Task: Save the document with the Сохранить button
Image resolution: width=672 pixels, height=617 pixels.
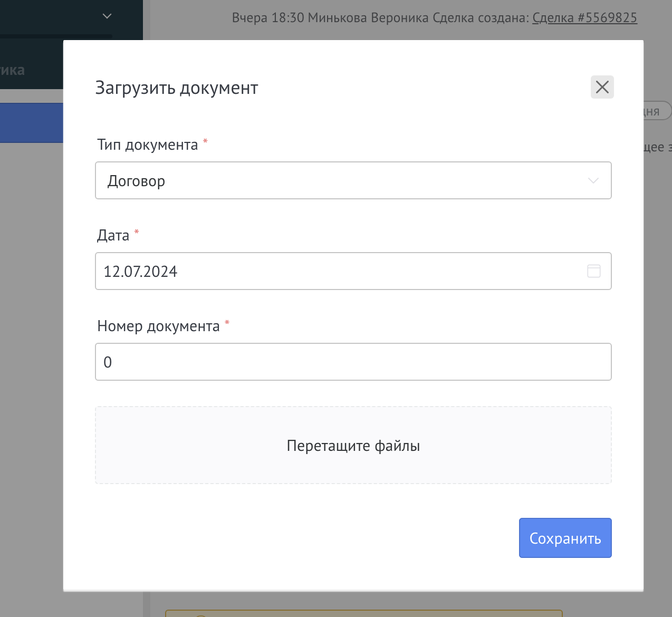Action: pyautogui.click(x=565, y=538)
